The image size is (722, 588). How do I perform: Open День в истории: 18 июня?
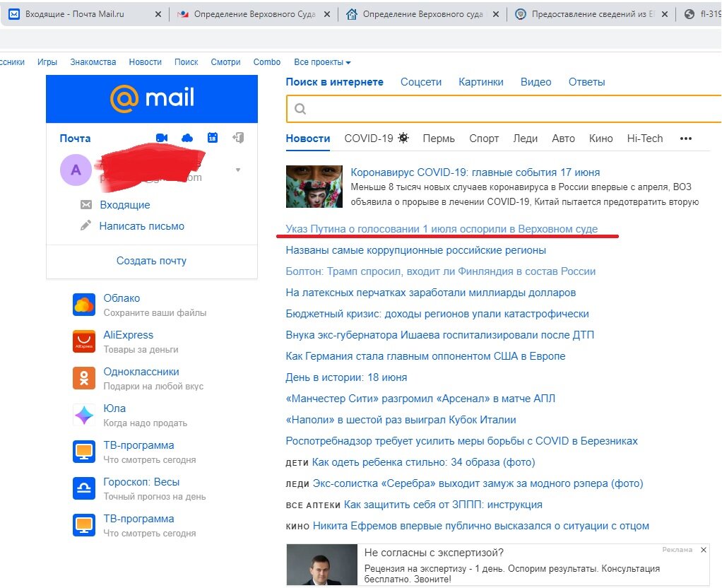click(x=346, y=377)
